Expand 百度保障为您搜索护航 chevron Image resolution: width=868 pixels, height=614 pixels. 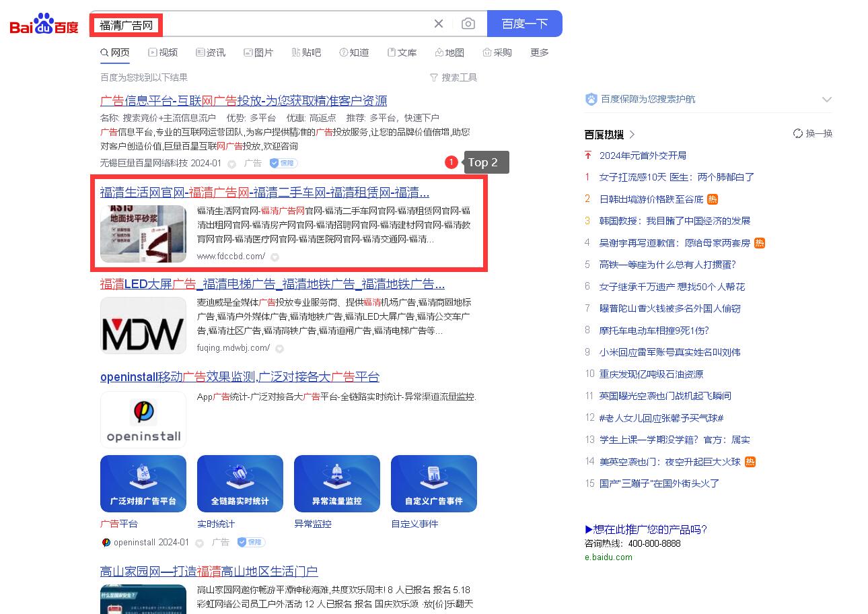pyautogui.click(x=827, y=100)
